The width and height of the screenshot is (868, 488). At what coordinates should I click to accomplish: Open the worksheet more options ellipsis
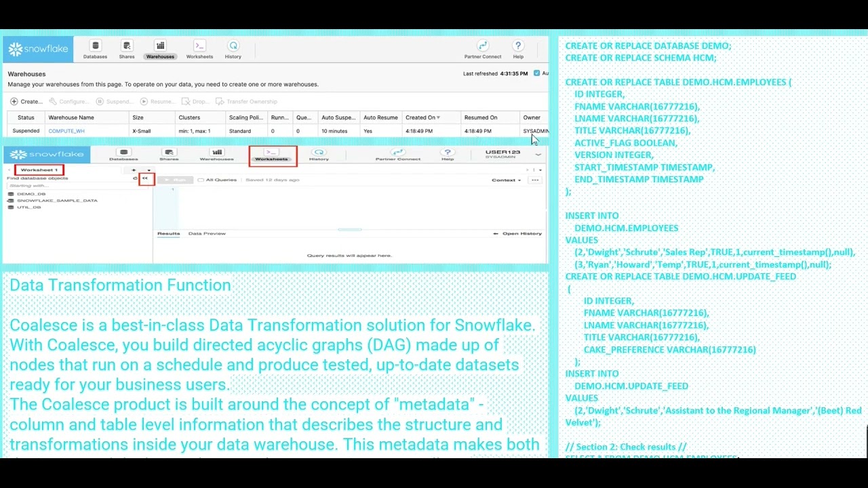click(535, 180)
